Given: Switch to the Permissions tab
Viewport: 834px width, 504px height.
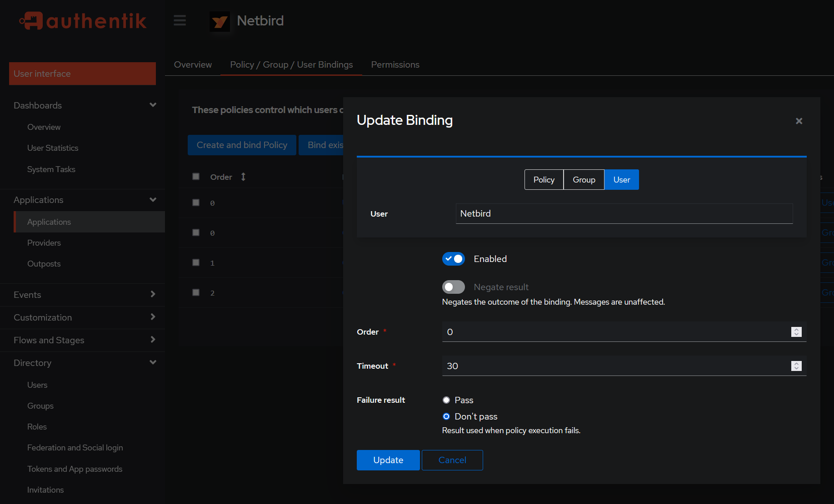Looking at the screenshot, I should pos(395,64).
